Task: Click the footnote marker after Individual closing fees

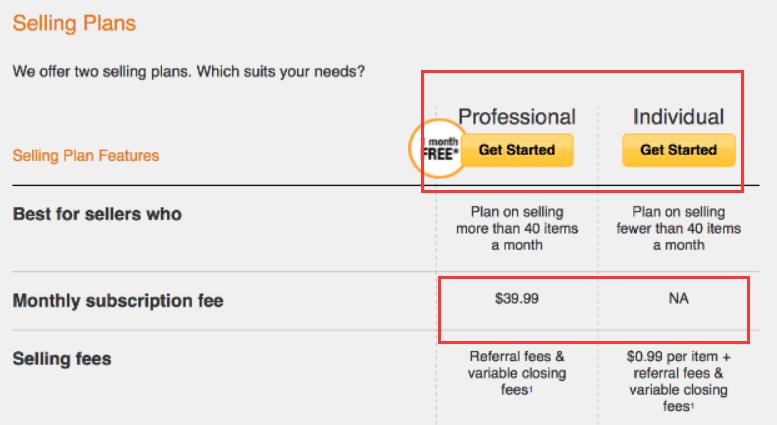Action: click(x=690, y=405)
